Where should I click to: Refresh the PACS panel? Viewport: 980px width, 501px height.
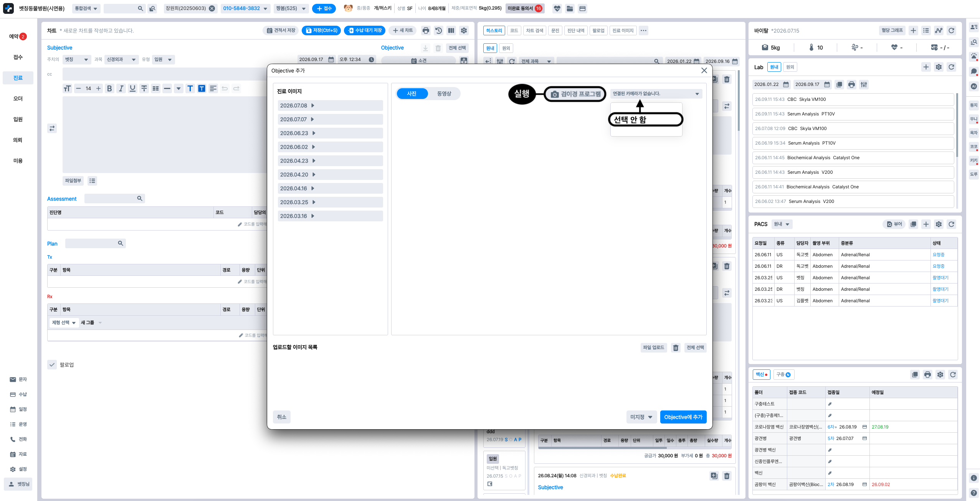point(951,224)
